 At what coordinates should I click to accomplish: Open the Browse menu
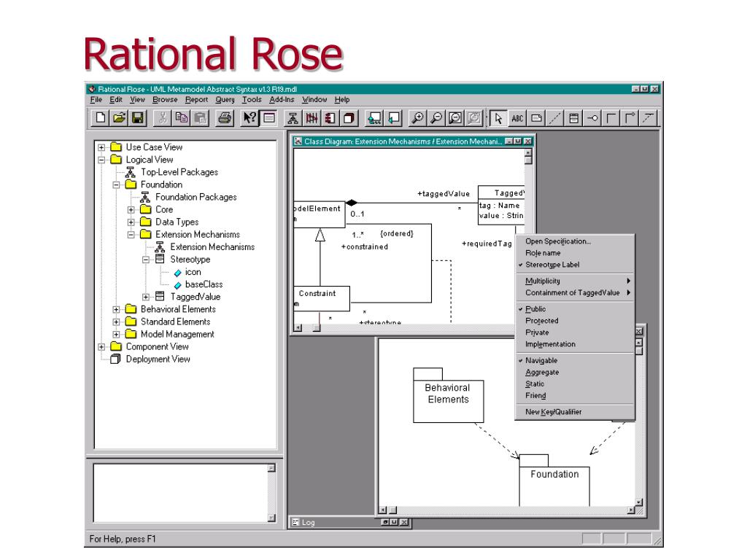(165, 99)
